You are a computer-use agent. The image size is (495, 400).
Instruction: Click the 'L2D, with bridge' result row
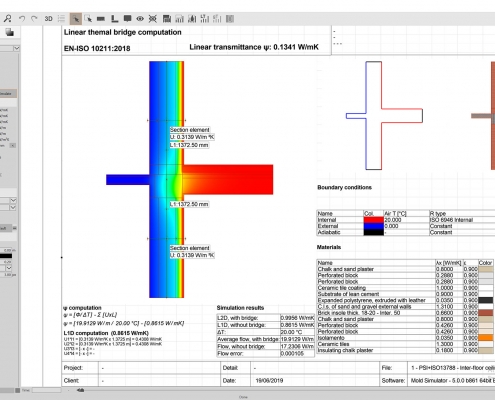(266, 318)
